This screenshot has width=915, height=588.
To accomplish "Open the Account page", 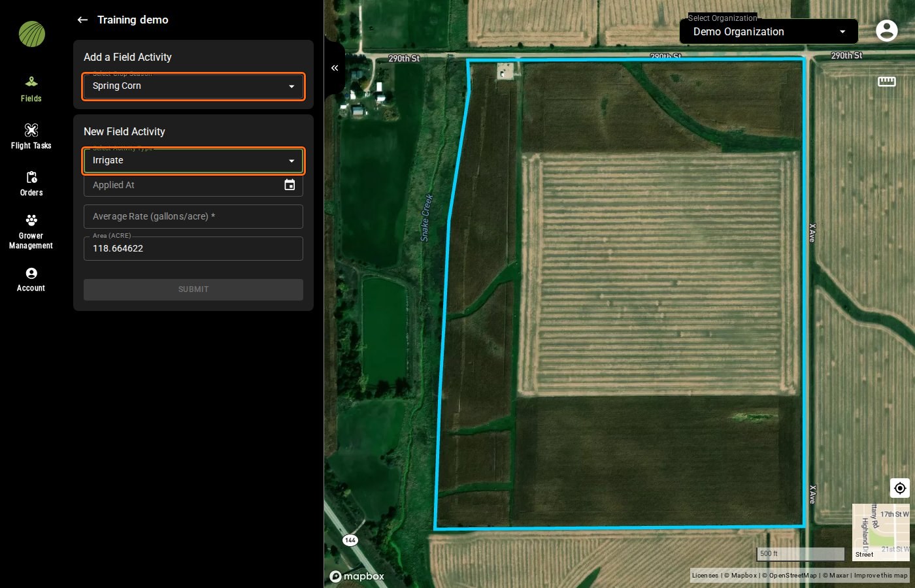I will [x=31, y=279].
